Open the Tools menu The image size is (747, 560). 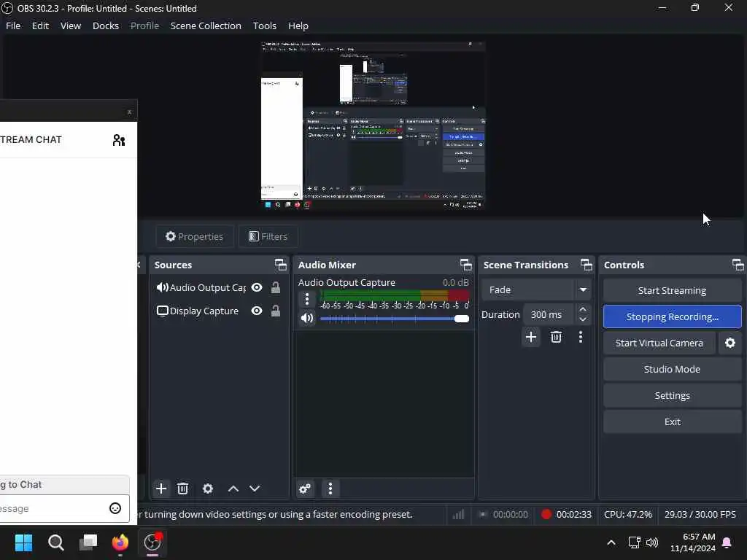click(264, 26)
